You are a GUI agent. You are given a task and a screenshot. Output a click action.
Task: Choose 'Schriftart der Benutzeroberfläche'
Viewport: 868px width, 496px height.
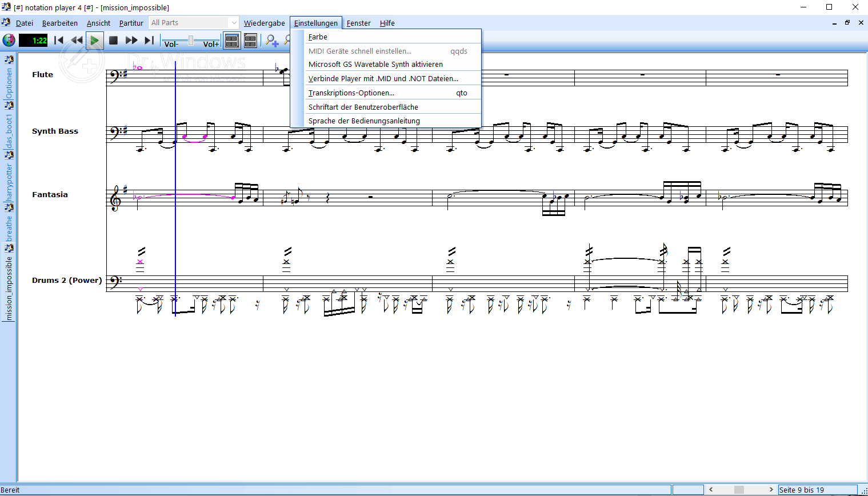pyautogui.click(x=363, y=107)
